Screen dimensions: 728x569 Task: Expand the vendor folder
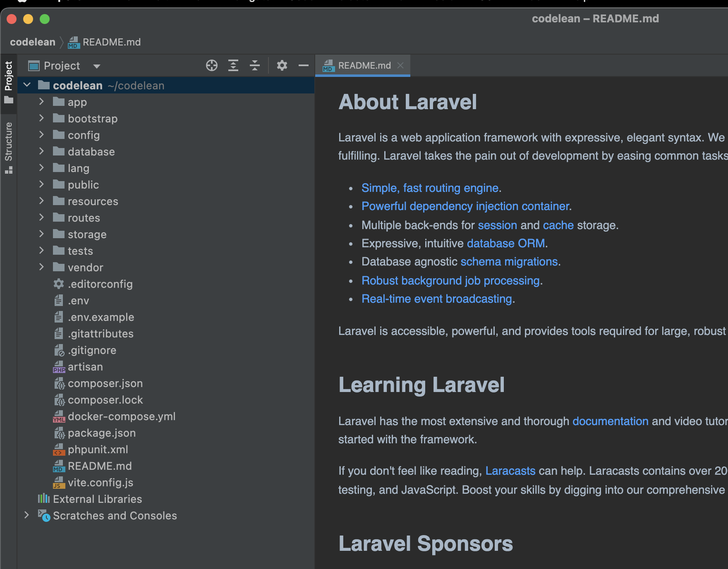tap(41, 267)
